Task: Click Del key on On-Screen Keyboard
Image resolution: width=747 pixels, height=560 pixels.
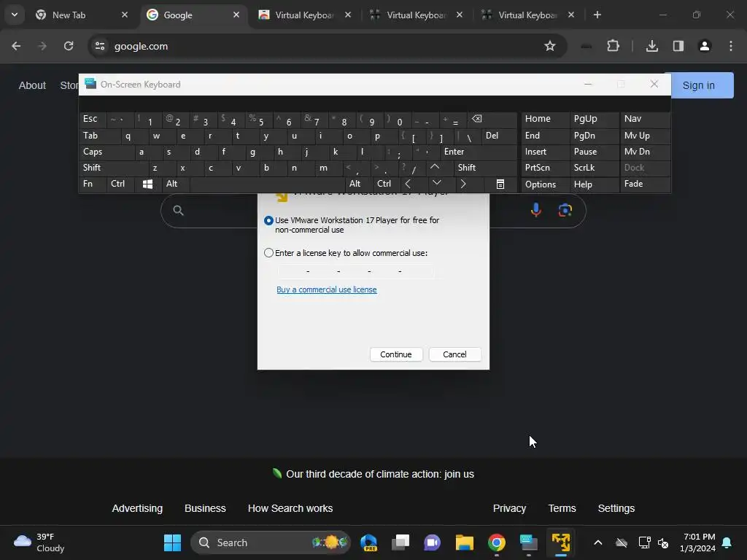Action: coord(499,136)
